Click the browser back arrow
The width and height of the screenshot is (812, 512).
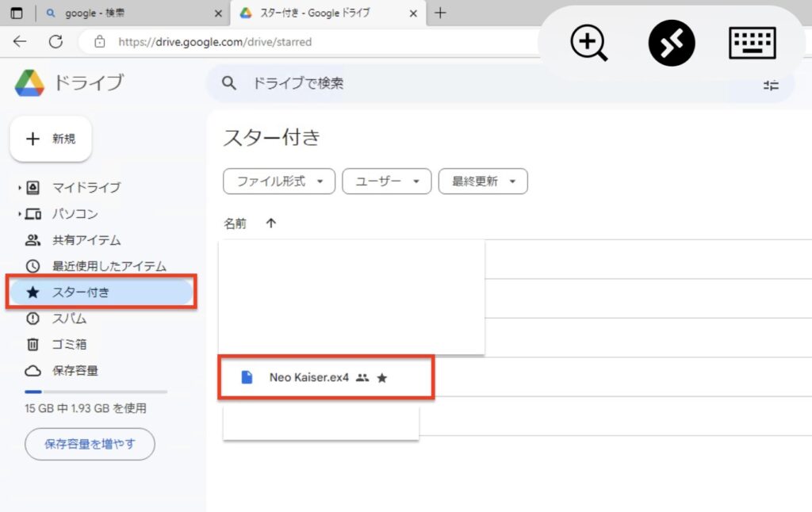click(x=20, y=41)
